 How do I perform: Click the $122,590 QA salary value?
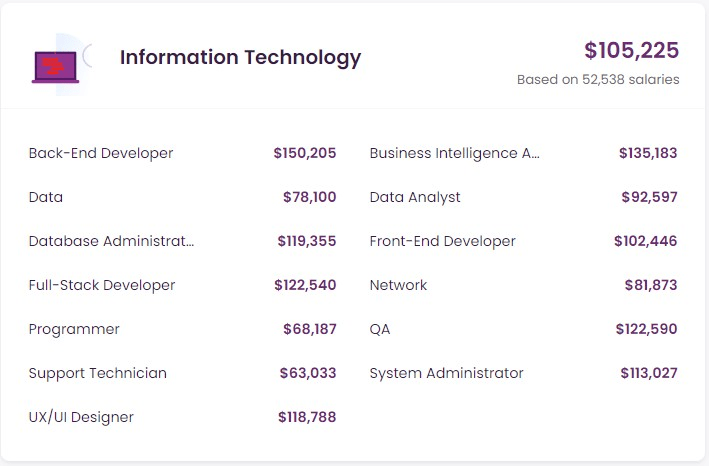(647, 329)
